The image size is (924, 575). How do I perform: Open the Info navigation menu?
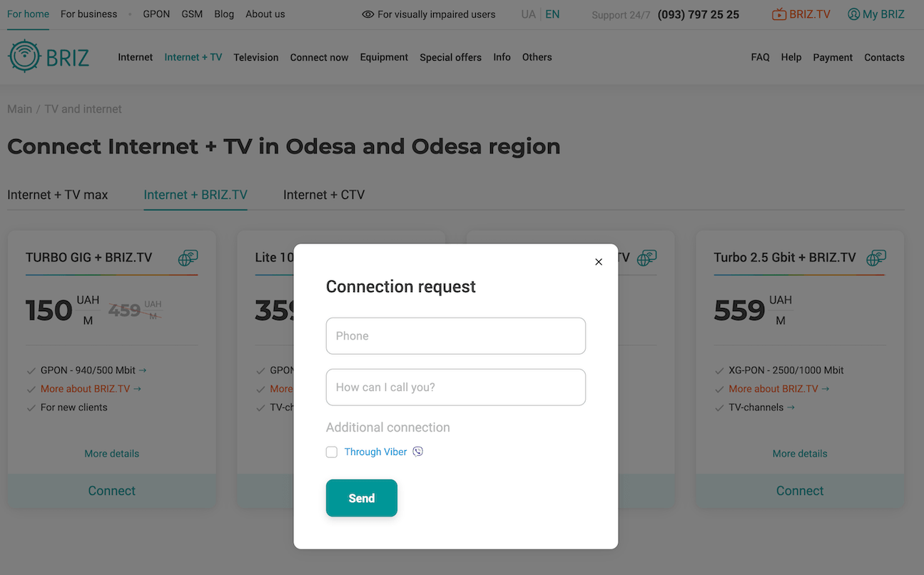click(x=502, y=57)
